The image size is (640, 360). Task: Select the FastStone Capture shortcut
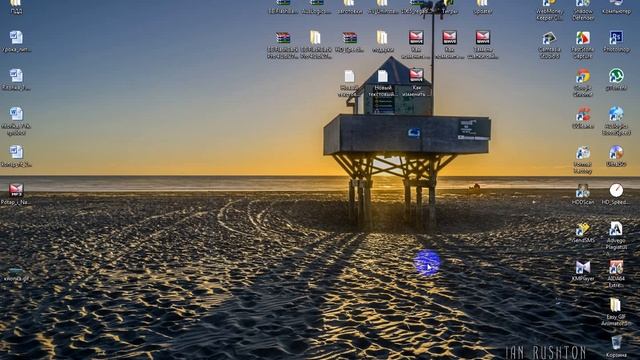tap(582, 45)
